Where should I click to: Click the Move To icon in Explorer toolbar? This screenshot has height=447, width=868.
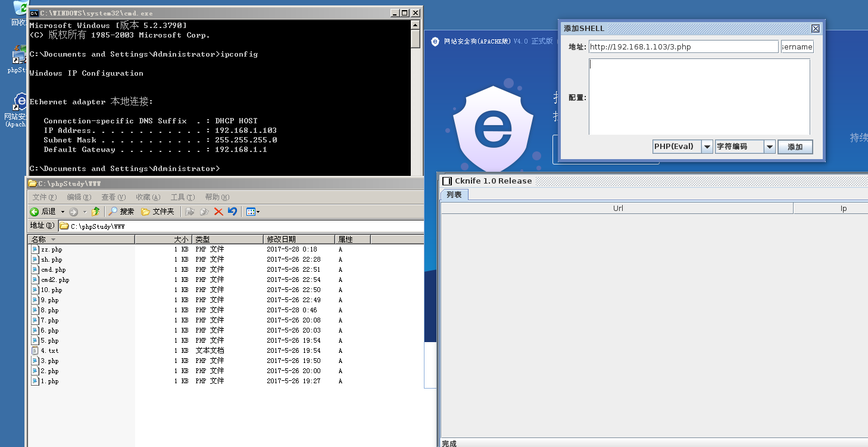coord(191,212)
